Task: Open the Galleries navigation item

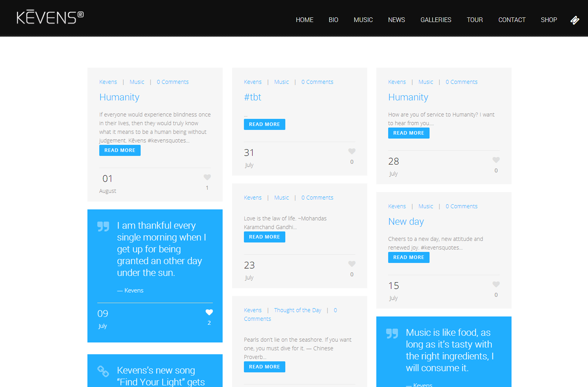Action: click(436, 20)
